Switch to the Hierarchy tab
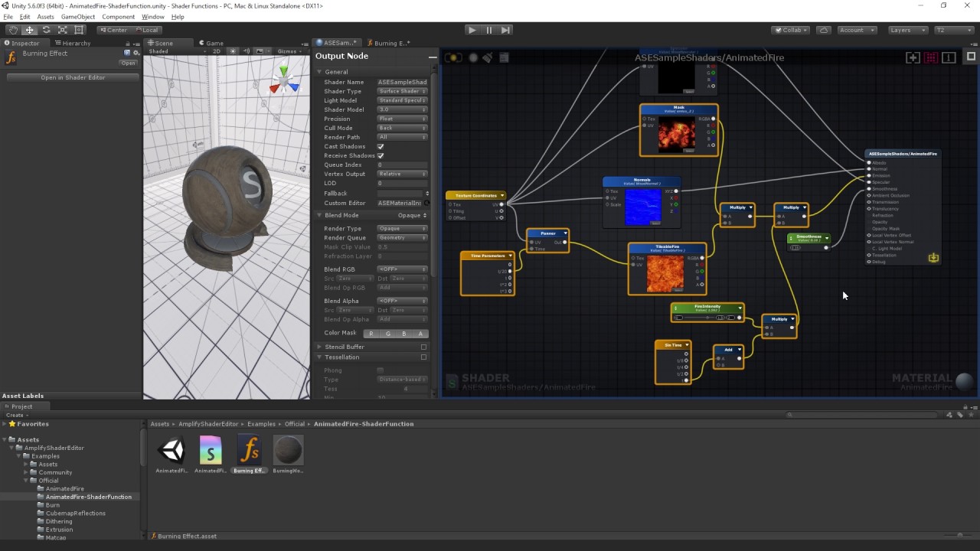Screen dimensions: 980x551 click(x=72, y=43)
